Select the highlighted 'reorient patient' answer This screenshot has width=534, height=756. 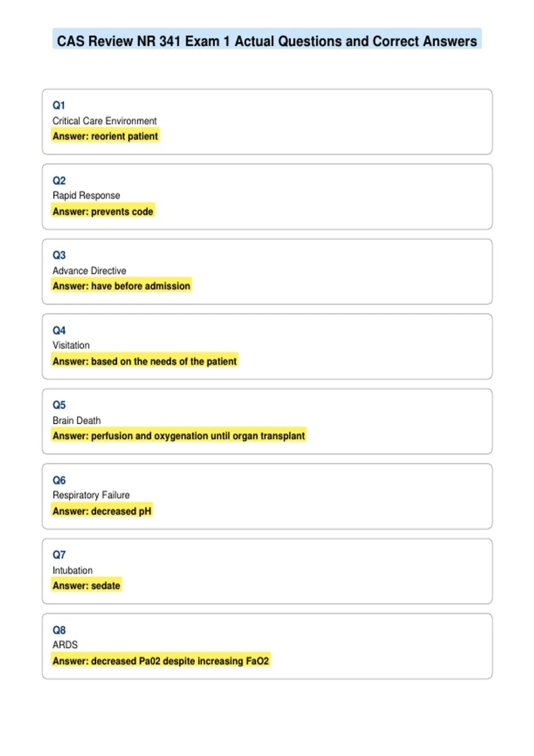click(105, 136)
